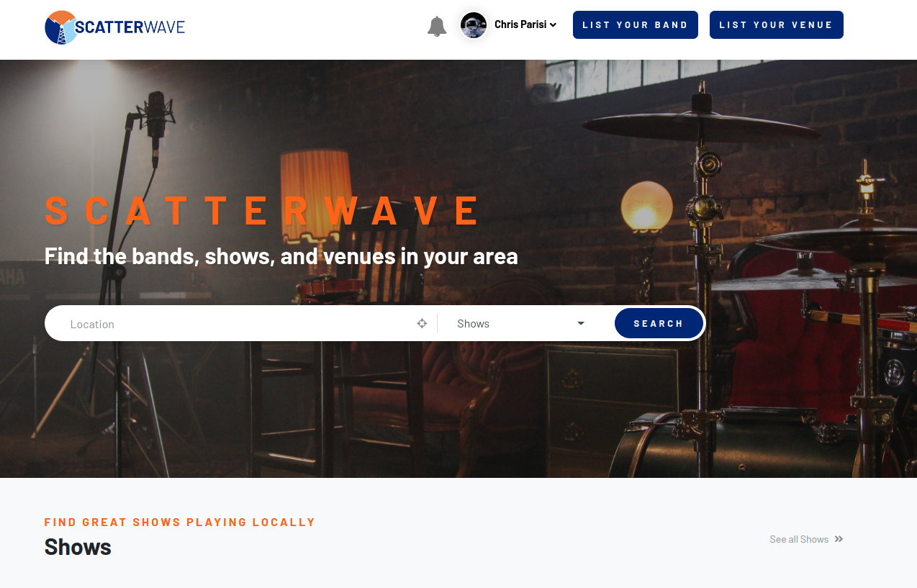Click the tagline about bands, shows, venues
Viewport: 917px width, 588px height.
pyautogui.click(x=281, y=256)
